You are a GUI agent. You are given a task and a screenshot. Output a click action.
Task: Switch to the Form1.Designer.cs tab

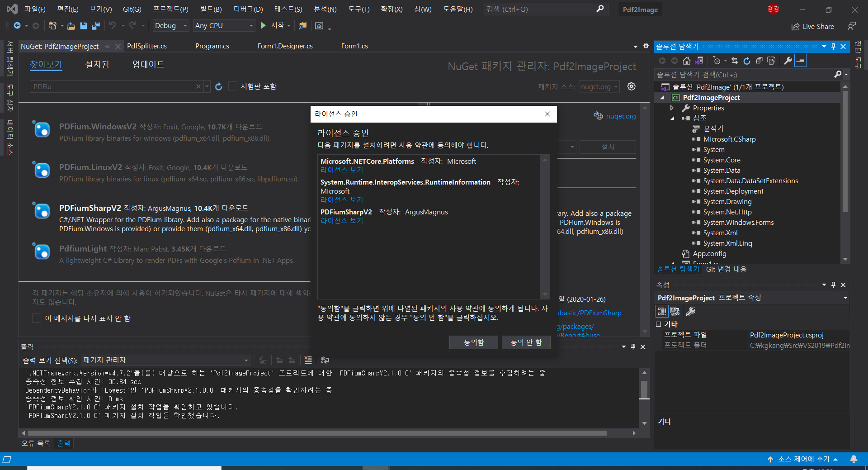(x=285, y=46)
